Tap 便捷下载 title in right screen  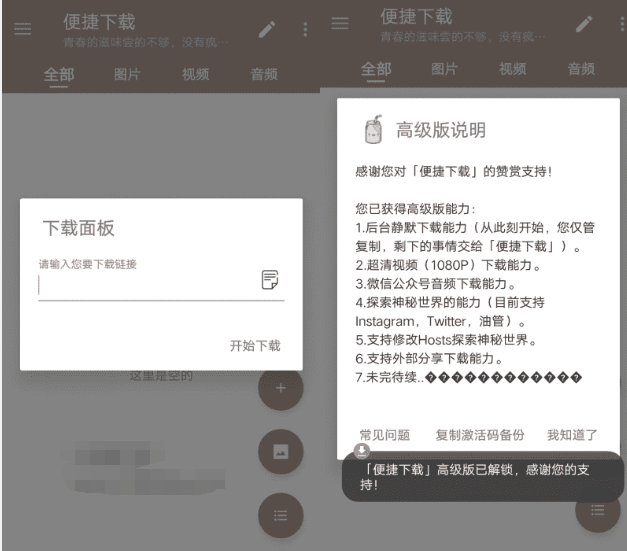tap(416, 16)
